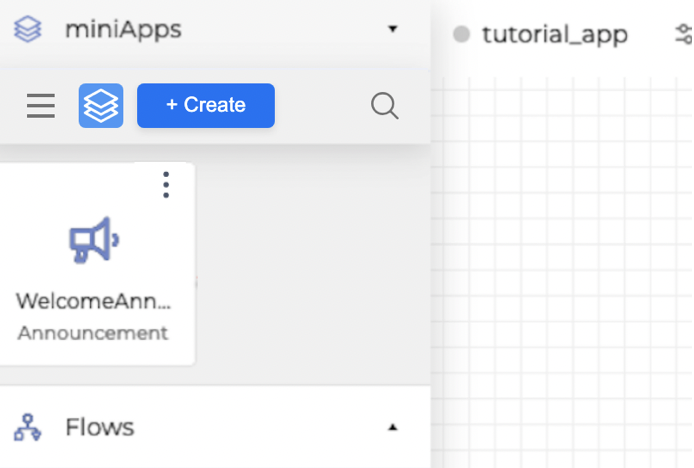Open the WelcomeAnn card three-dot menu

(x=166, y=185)
